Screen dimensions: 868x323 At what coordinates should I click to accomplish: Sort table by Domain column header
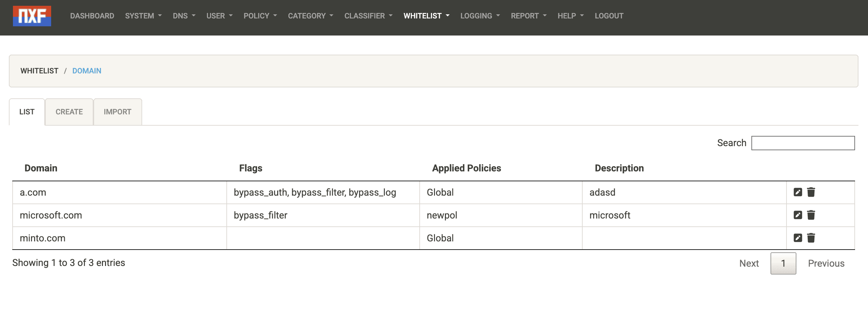41,168
